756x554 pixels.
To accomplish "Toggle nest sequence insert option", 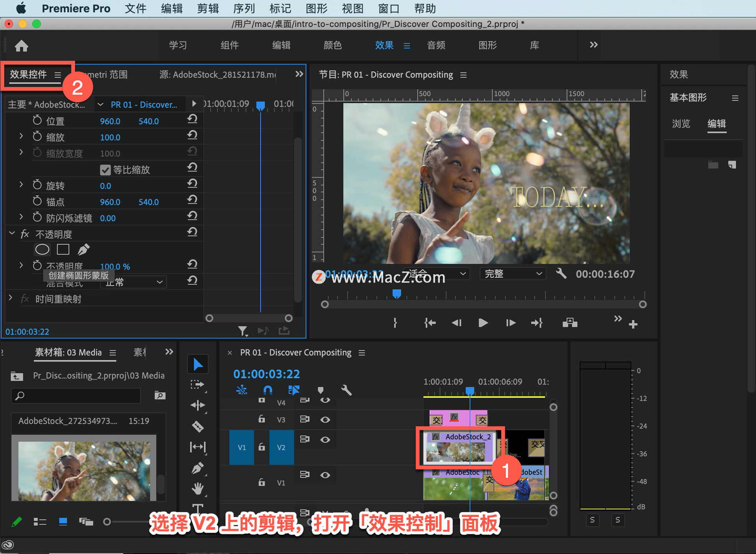I will tap(241, 390).
